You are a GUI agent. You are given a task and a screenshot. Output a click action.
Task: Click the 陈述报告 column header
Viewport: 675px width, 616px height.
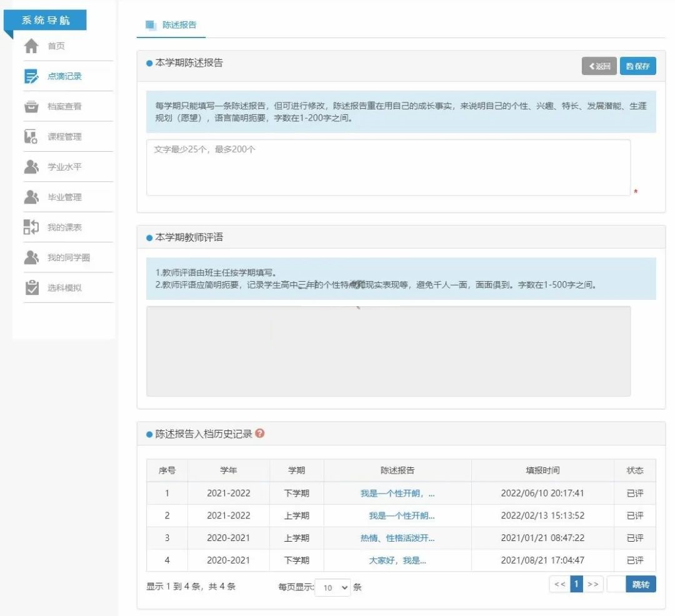click(397, 470)
